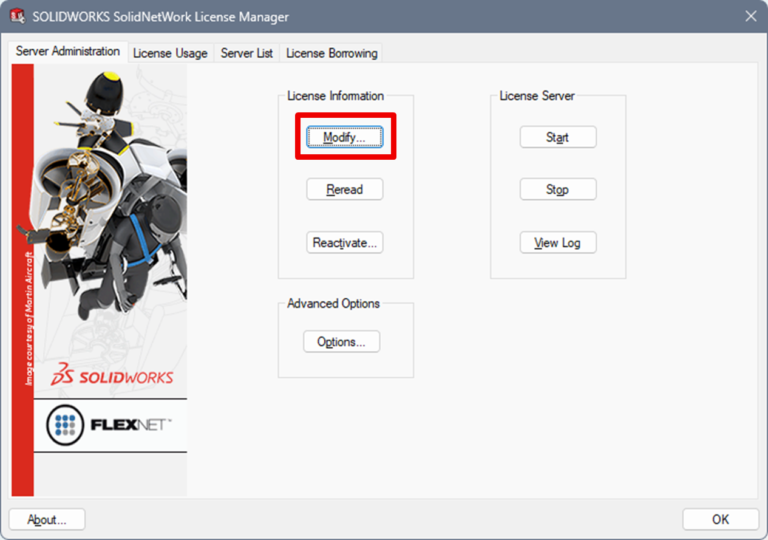Start the license server
The height and width of the screenshot is (540, 768).
558,137
